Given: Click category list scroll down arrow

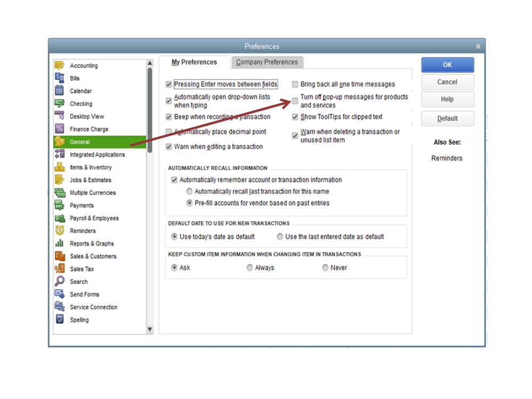Looking at the screenshot, I should click(x=150, y=329).
